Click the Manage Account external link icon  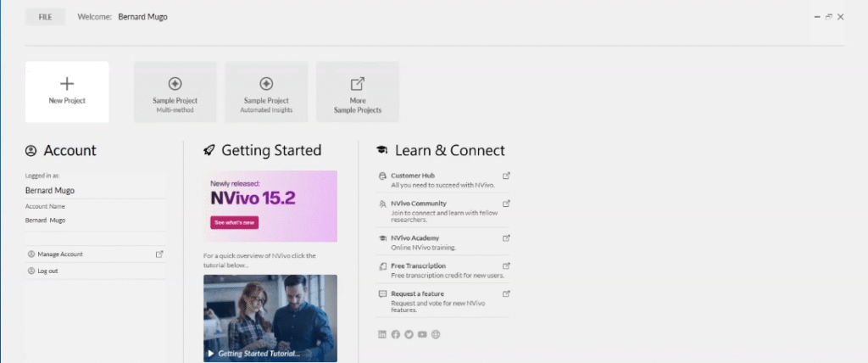pyautogui.click(x=159, y=254)
